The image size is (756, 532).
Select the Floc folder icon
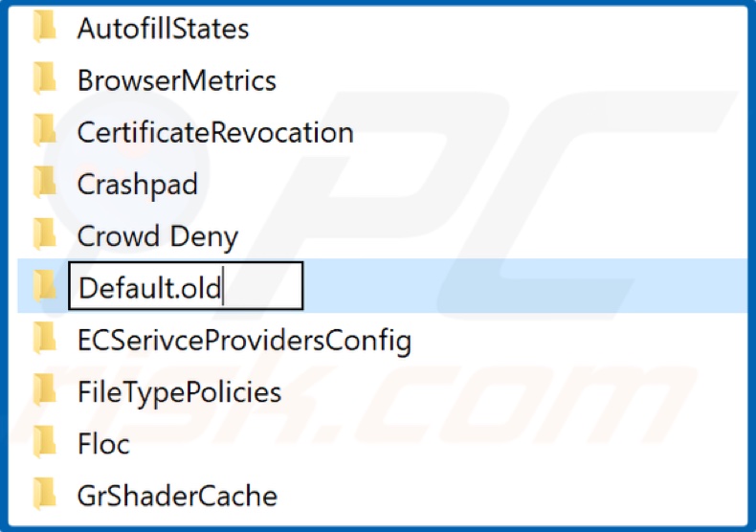click(45, 442)
